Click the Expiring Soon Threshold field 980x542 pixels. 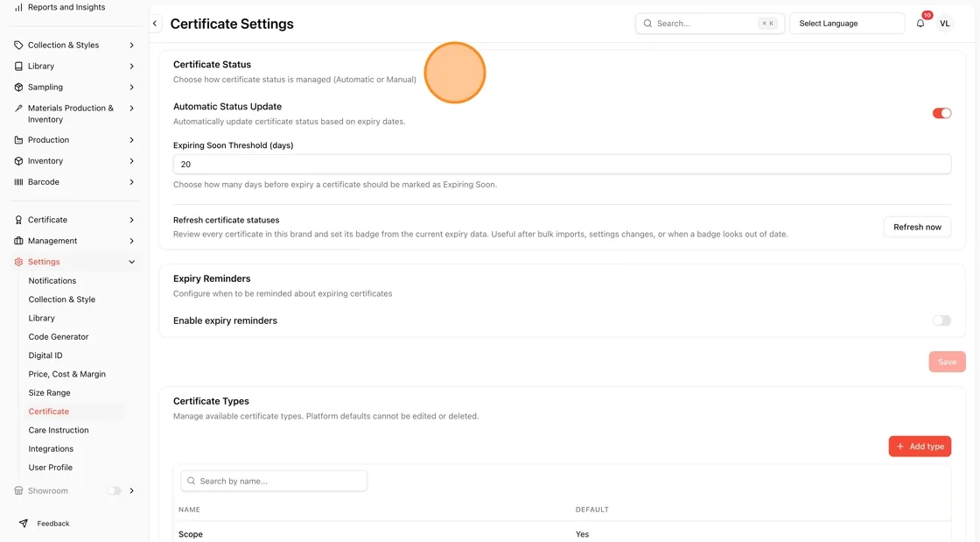(x=562, y=165)
